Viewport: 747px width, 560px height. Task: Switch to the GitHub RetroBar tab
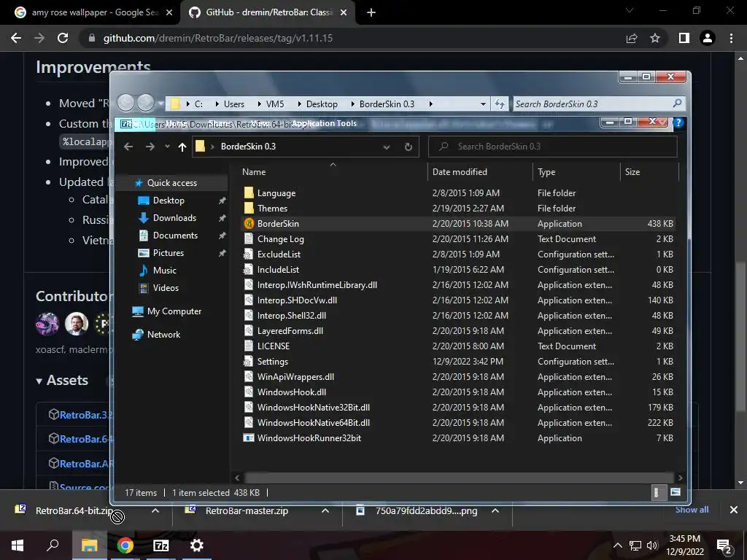pos(267,12)
